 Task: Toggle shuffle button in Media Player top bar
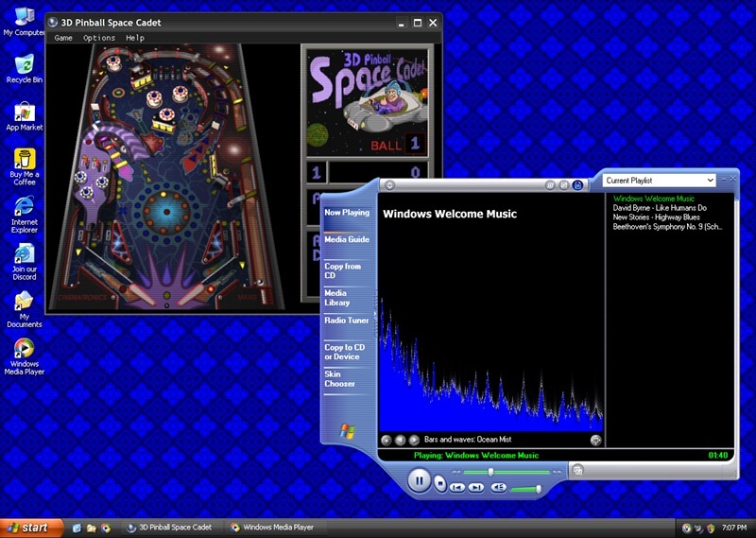563,185
